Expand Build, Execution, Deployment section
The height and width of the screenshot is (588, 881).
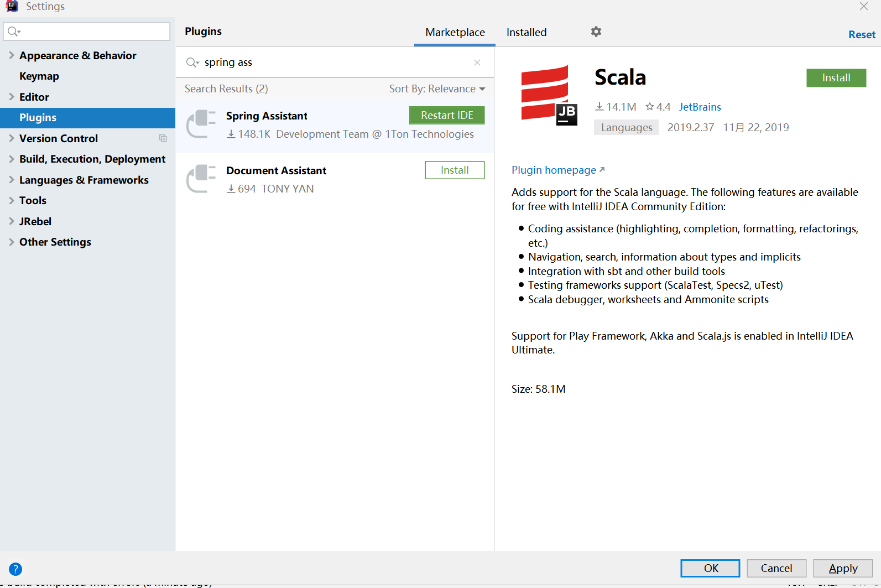coord(12,159)
